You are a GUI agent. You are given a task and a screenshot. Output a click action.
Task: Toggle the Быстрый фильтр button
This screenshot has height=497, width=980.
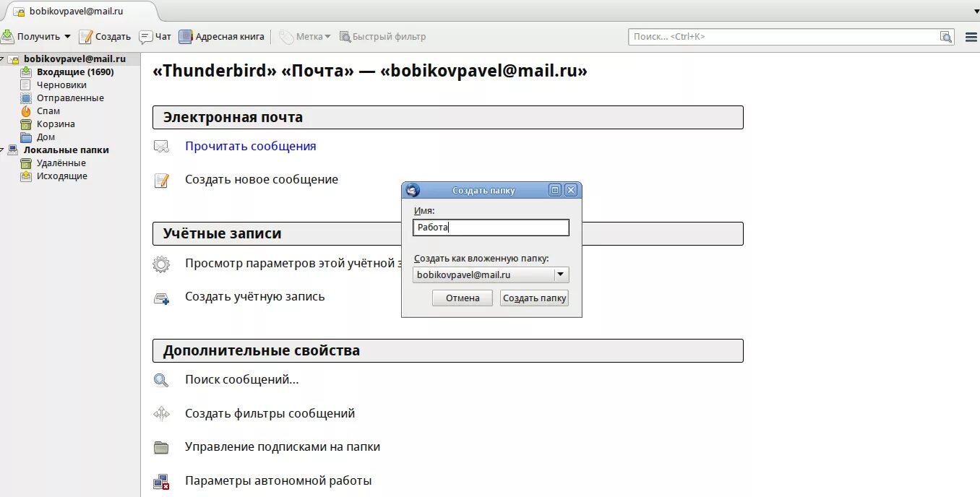click(383, 36)
